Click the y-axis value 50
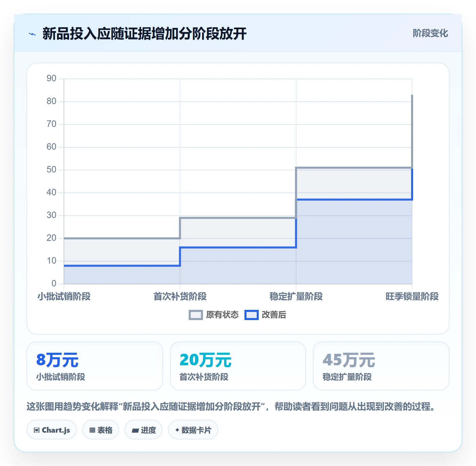The image size is (476, 466). [51, 170]
